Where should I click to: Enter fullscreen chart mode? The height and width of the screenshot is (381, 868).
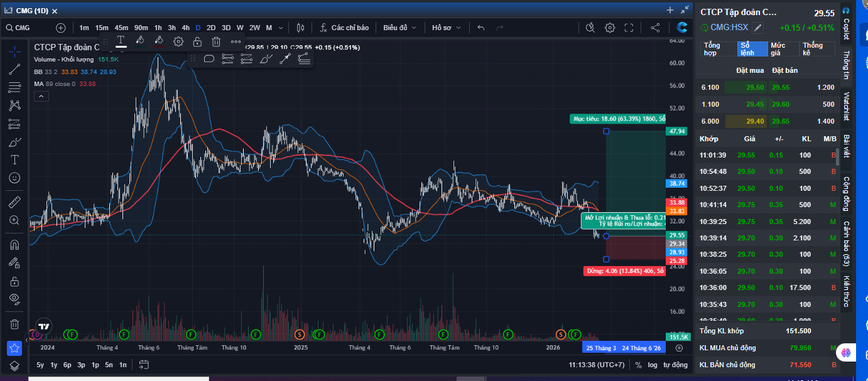coord(629,28)
